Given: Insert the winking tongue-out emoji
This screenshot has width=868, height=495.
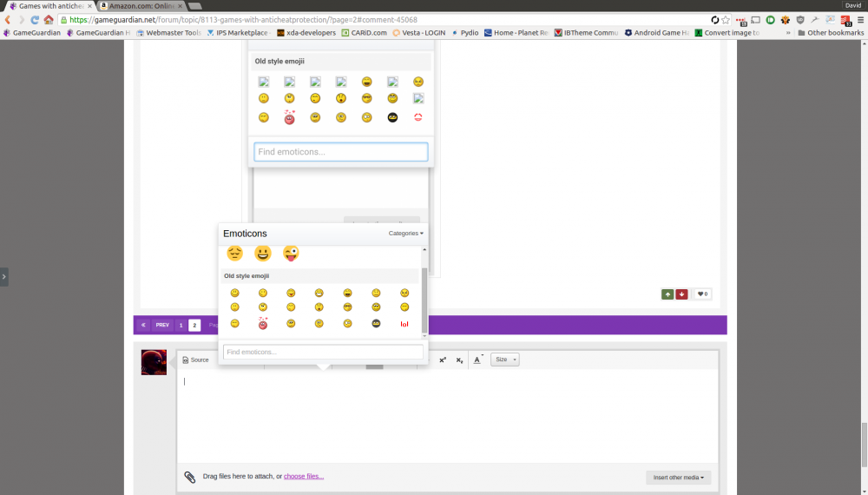Looking at the screenshot, I should point(291,254).
